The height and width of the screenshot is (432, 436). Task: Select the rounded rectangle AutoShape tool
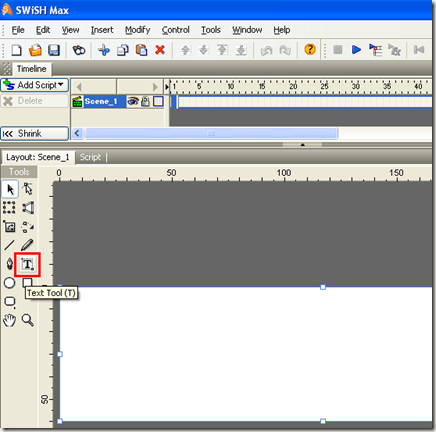click(x=10, y=302)
